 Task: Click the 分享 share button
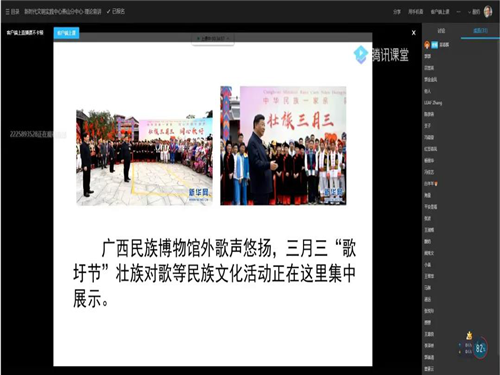[397, 12]
